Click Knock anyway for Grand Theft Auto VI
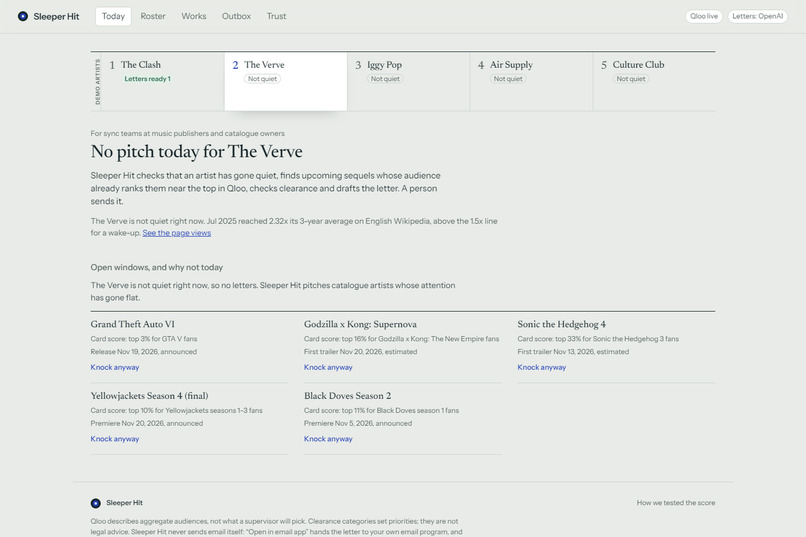Viewport: 806px width, 537px height. tap(115, 367)
